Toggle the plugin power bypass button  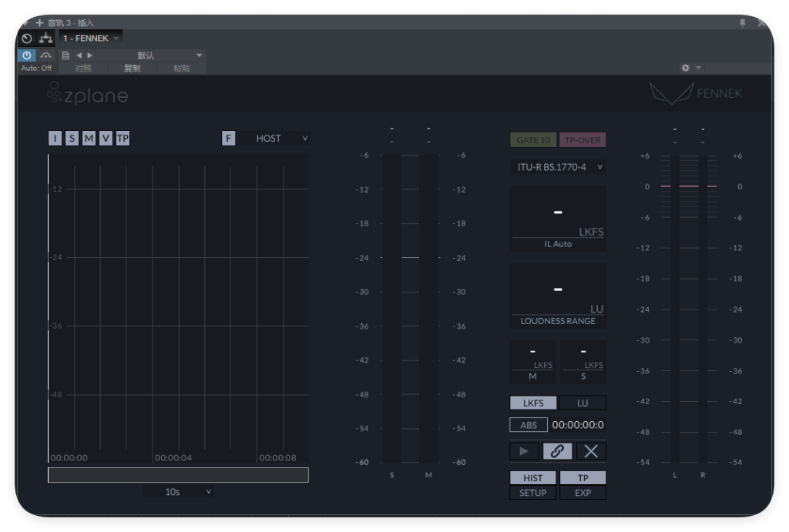click(x=27, y=55)
